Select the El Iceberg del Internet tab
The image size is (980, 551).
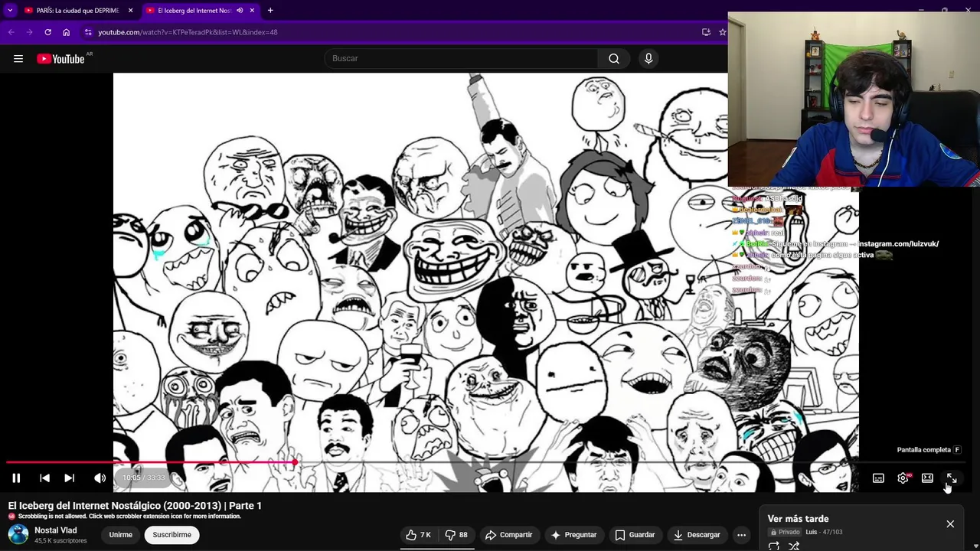pos(194,11)
